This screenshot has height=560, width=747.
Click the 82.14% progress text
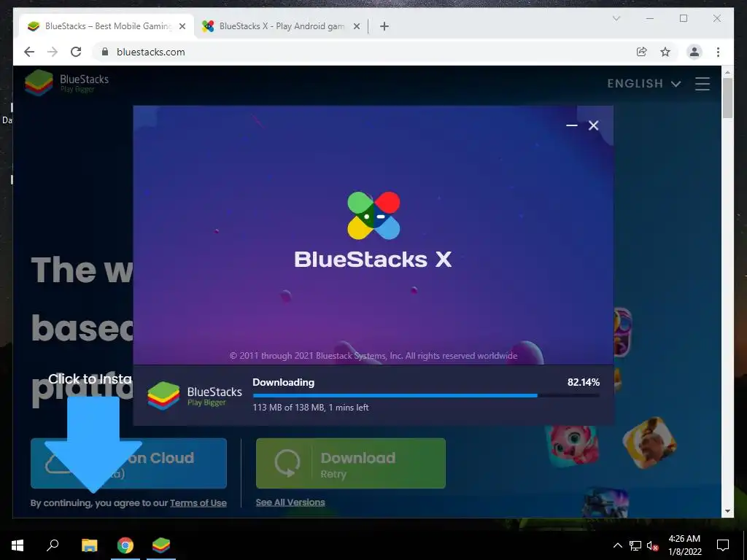tap(583, 382)
